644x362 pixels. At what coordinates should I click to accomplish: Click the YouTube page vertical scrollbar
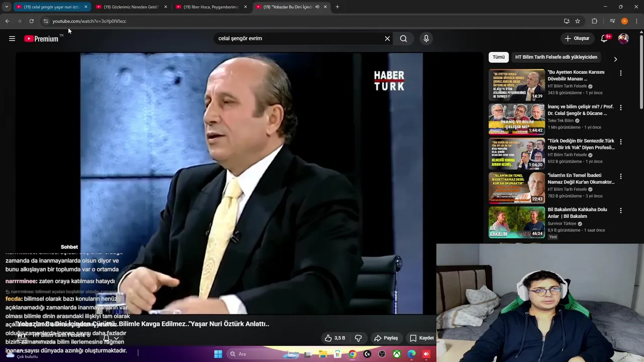(641, 70)
